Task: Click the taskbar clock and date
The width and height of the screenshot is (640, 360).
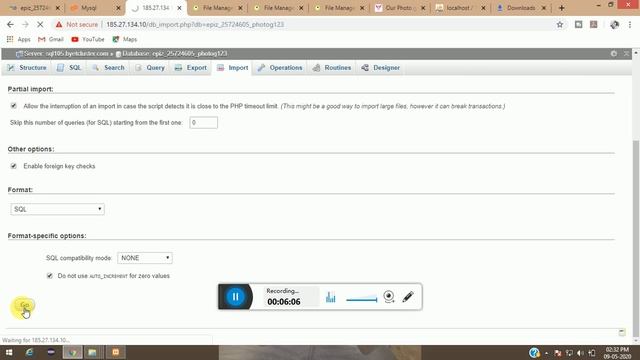Action: tap(617, 353)
